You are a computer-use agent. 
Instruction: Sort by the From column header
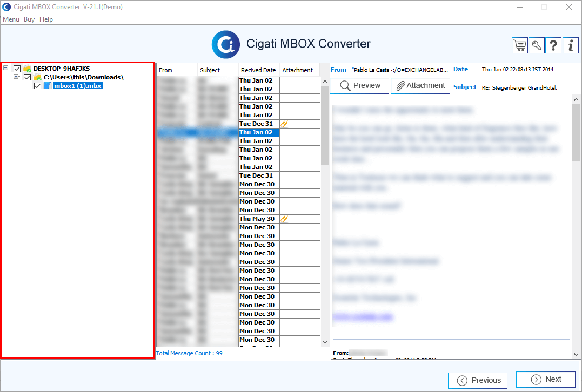[177, 70]
